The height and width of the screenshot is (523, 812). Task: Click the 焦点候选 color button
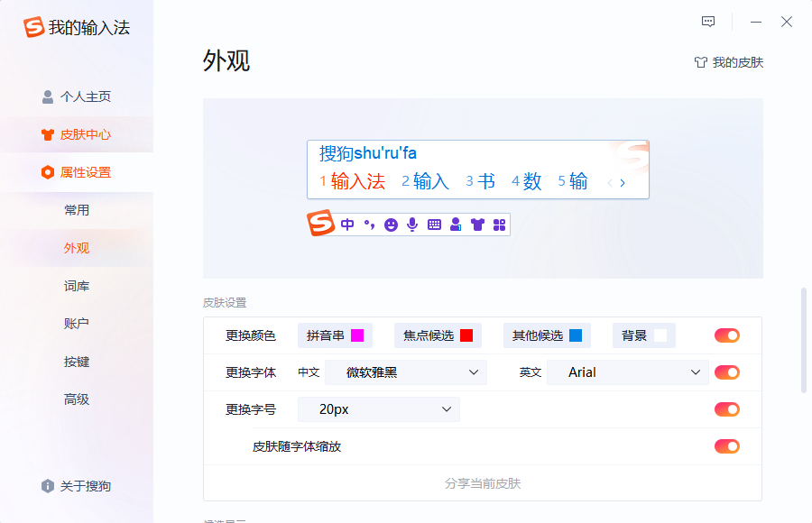(x=438, y=335)
